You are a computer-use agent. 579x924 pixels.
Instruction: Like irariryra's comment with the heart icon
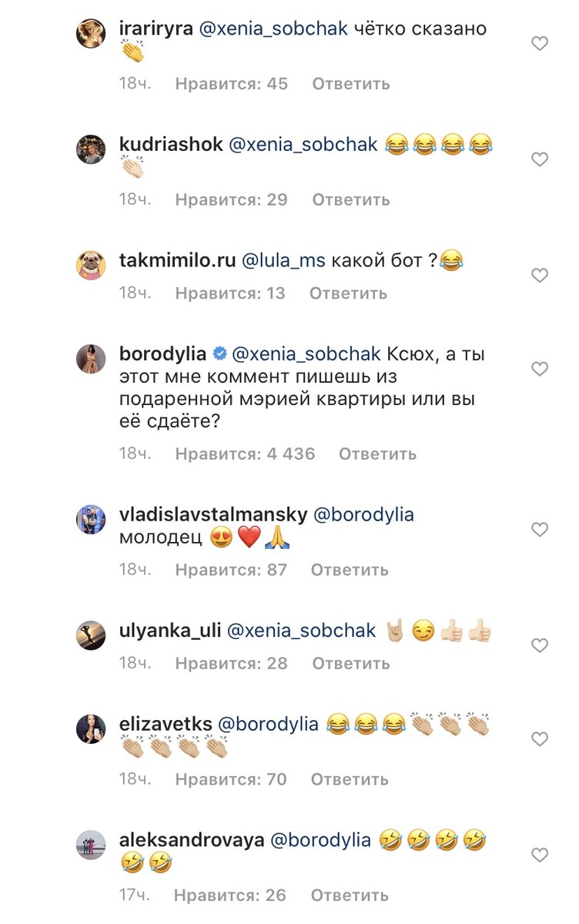pyautogui.click(x=540, y=44)
